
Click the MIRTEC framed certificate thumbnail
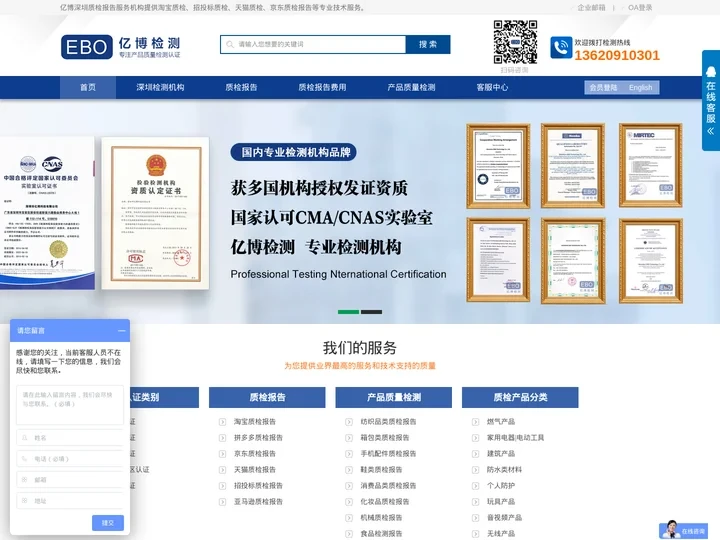point(650,165)
